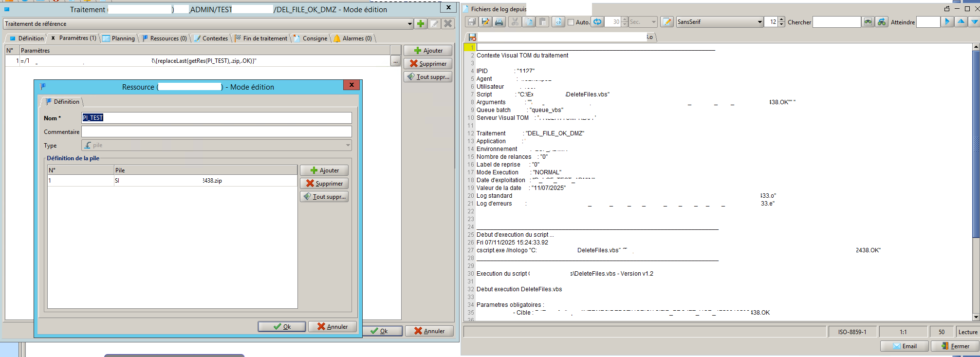980x357 pixels.
Task: Click Ajouter button in Définition de la pile
Action: pos(324,170)
